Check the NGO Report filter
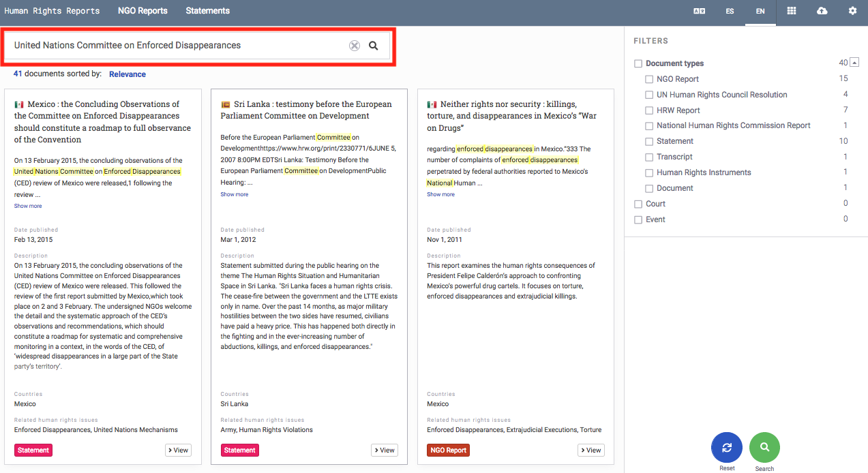The image size is (868, 473). pos(650,79)
